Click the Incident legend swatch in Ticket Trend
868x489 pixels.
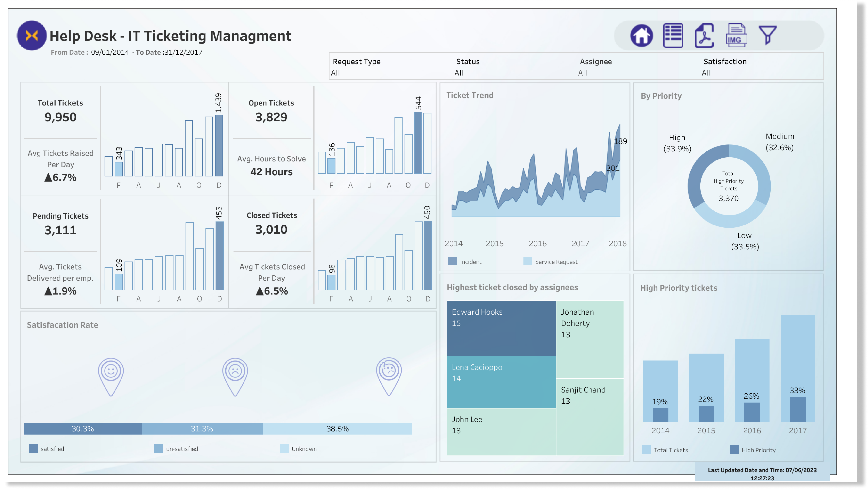[452, 261]
